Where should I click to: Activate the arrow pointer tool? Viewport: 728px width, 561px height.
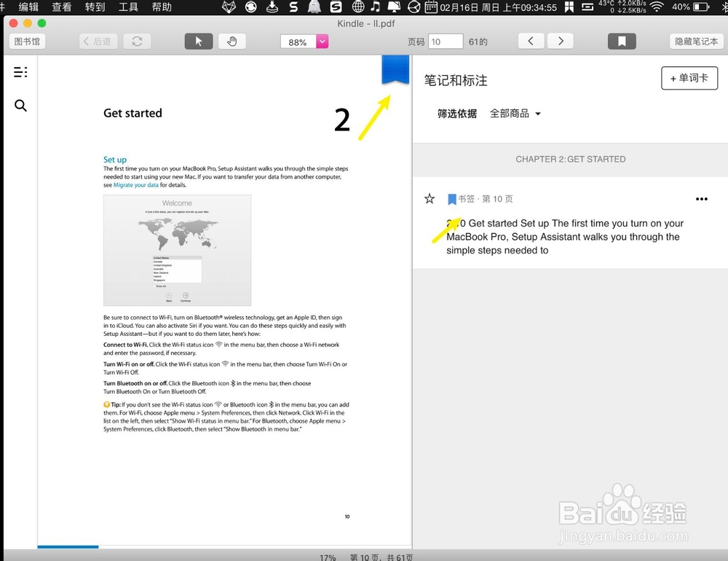point(198,41)
